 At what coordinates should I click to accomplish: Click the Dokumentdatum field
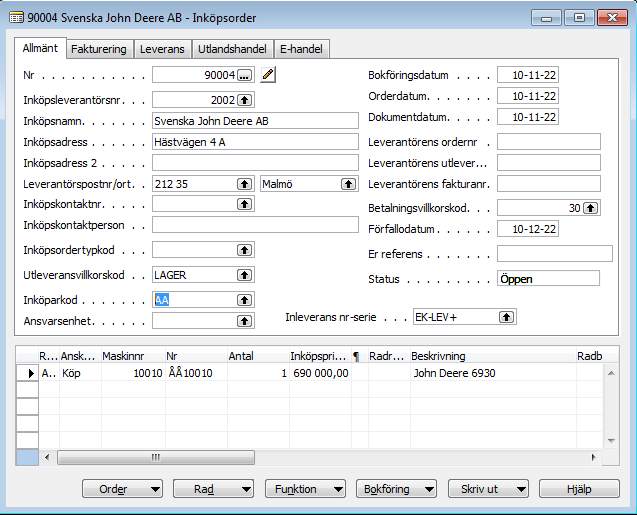click(x=528, y=117)
